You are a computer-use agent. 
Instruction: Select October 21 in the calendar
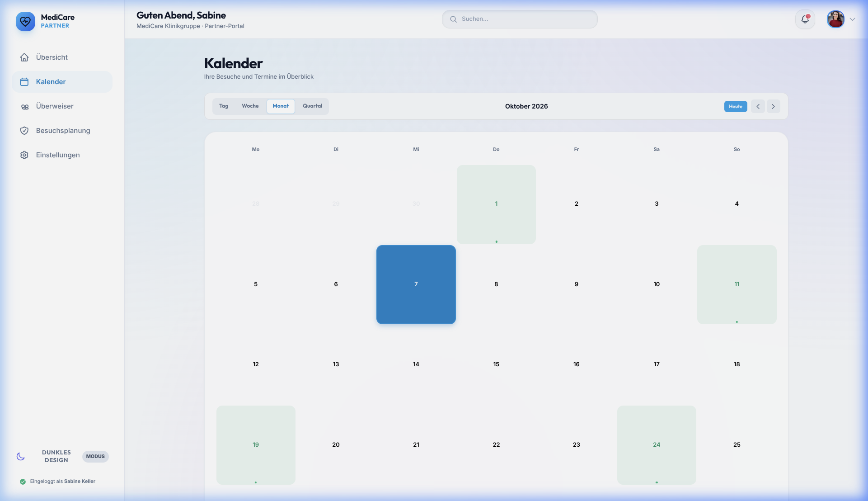416,445
